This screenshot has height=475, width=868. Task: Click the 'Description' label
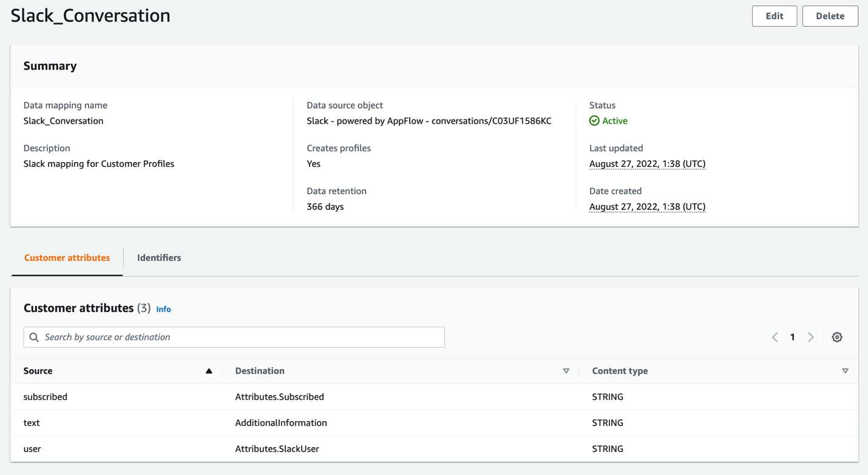point(47,148)
